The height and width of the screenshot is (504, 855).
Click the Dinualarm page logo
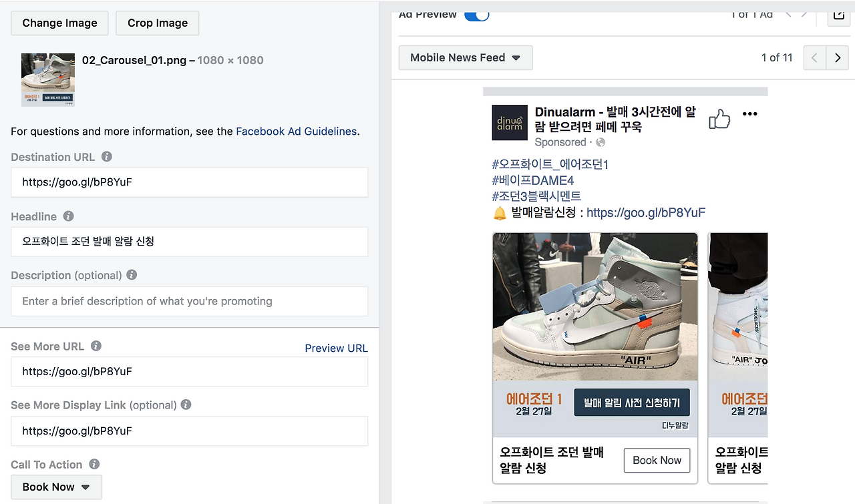[x=510, y=123]
